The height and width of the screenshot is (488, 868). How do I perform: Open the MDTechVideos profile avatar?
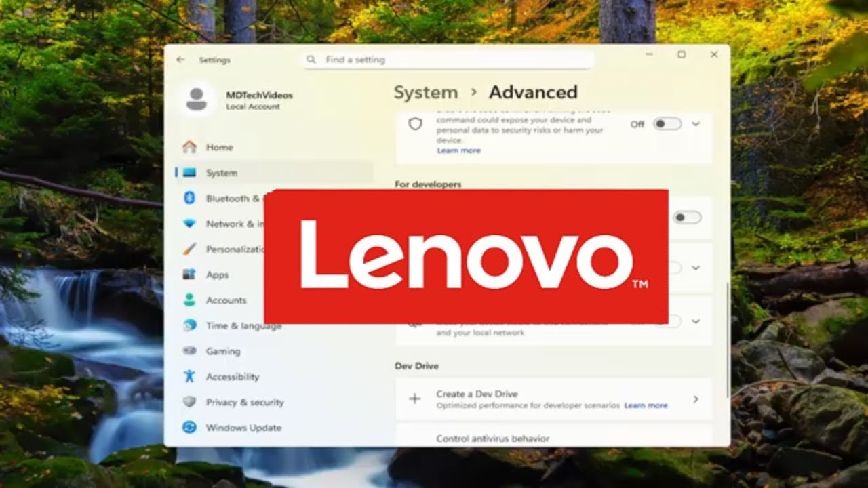[x=197, y=100]
